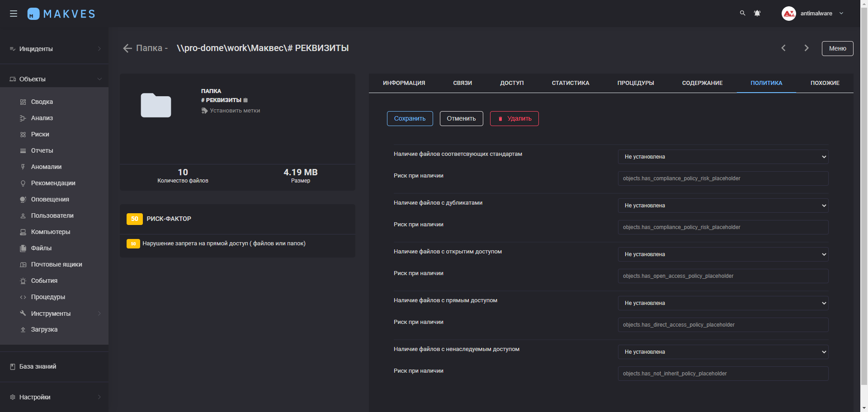Image resolution: width=868 pixels, height=412 pixels.
Task: Go to next object with right chevron
Action: coord(807,48)
